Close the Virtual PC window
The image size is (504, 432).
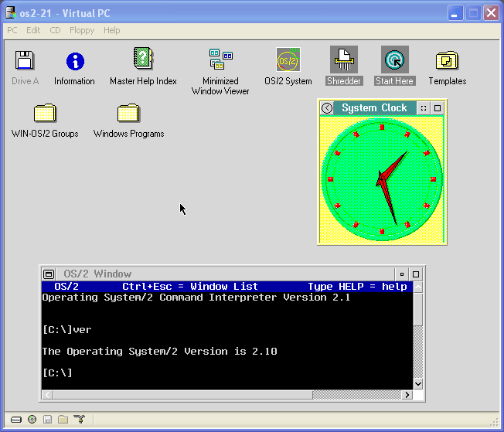tap(491, 13)
